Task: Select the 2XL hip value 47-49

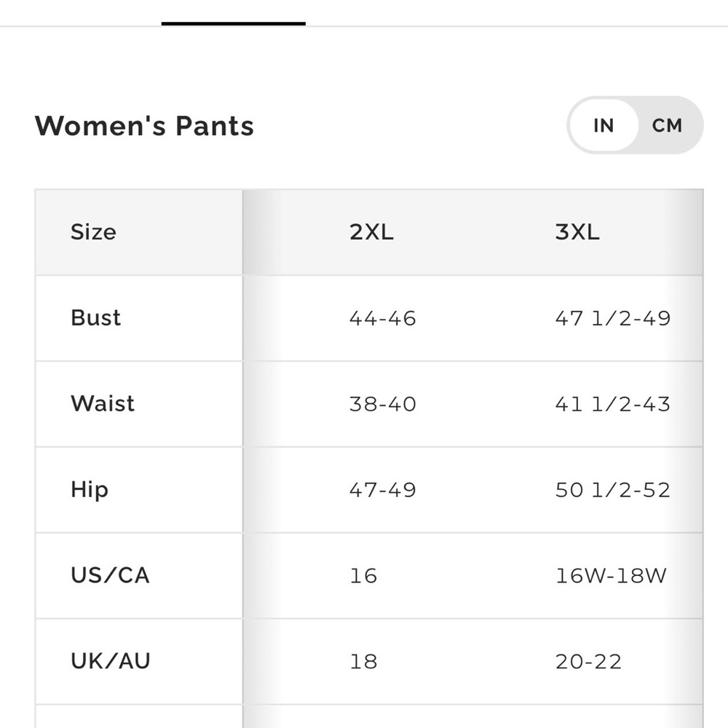Action: pos(382,490)
